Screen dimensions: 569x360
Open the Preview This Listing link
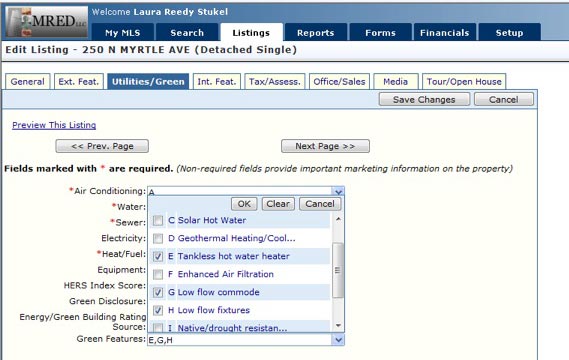[54, 125]
